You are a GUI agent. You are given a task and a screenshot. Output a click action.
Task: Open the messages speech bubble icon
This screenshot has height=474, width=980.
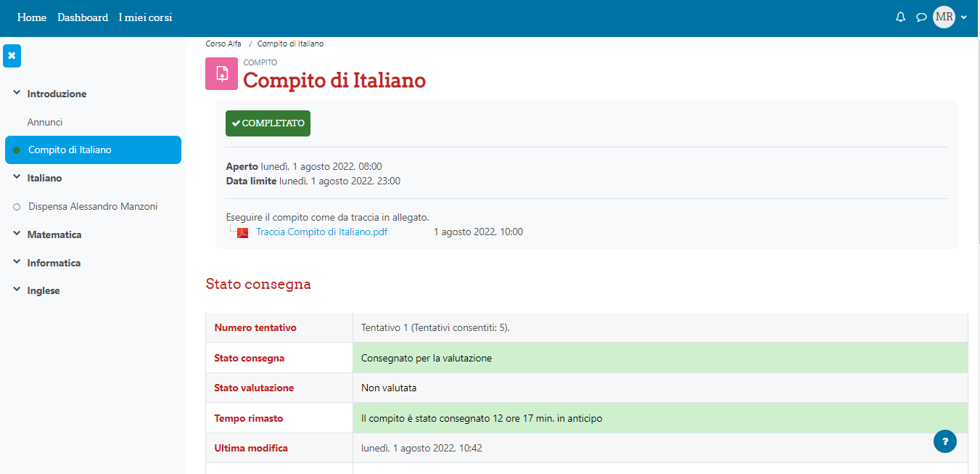point(921,17)
